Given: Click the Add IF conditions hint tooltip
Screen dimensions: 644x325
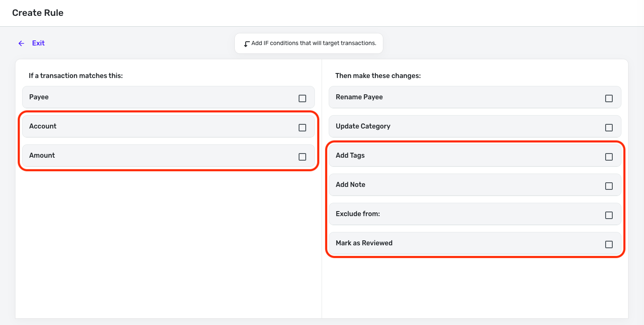Looking at the screenshot, I should click(x=309, y=43).
